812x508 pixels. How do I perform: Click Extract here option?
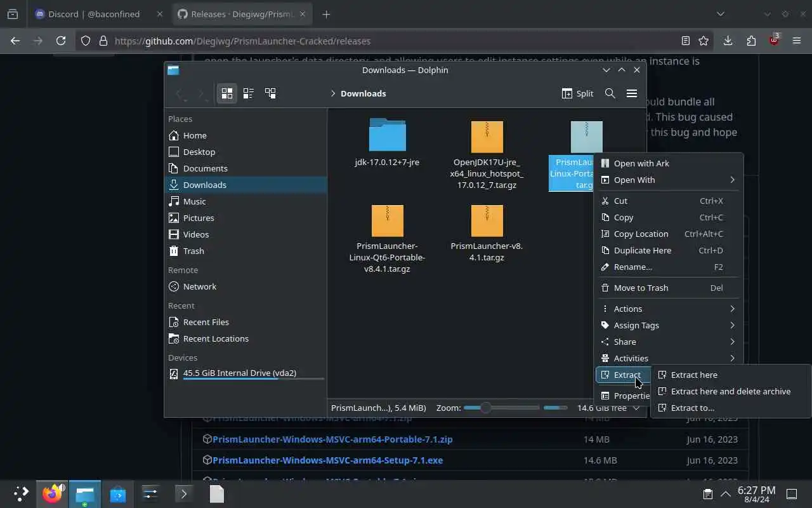coord(731,375)
